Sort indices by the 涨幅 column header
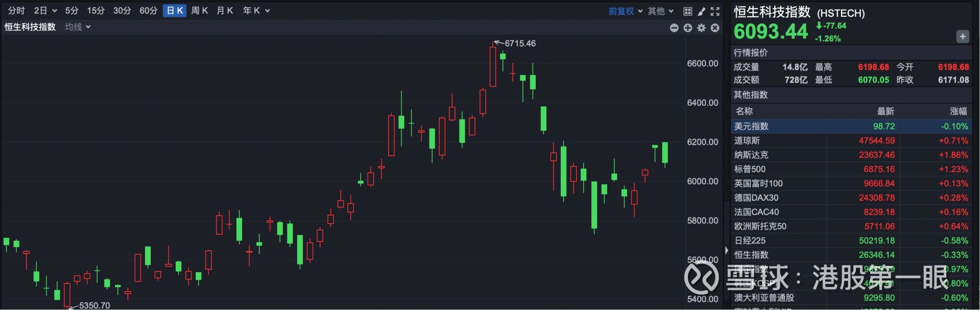This screenshot has width=980, height=310. coord(958,111)
